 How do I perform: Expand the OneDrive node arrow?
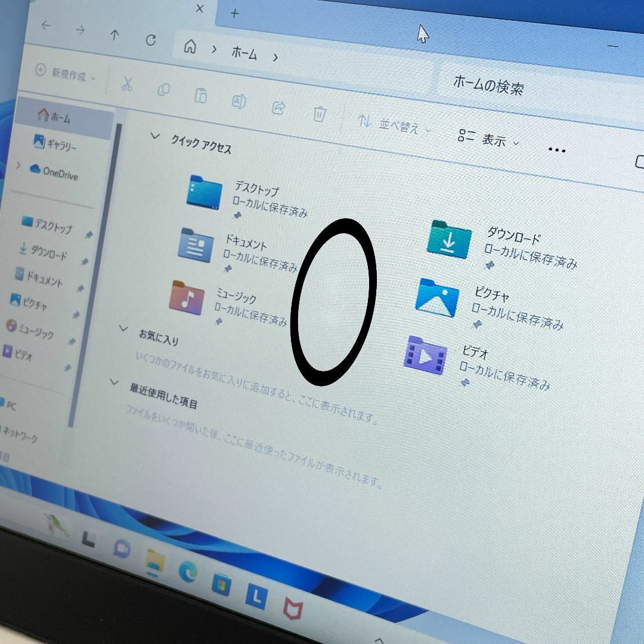(18, 165)
